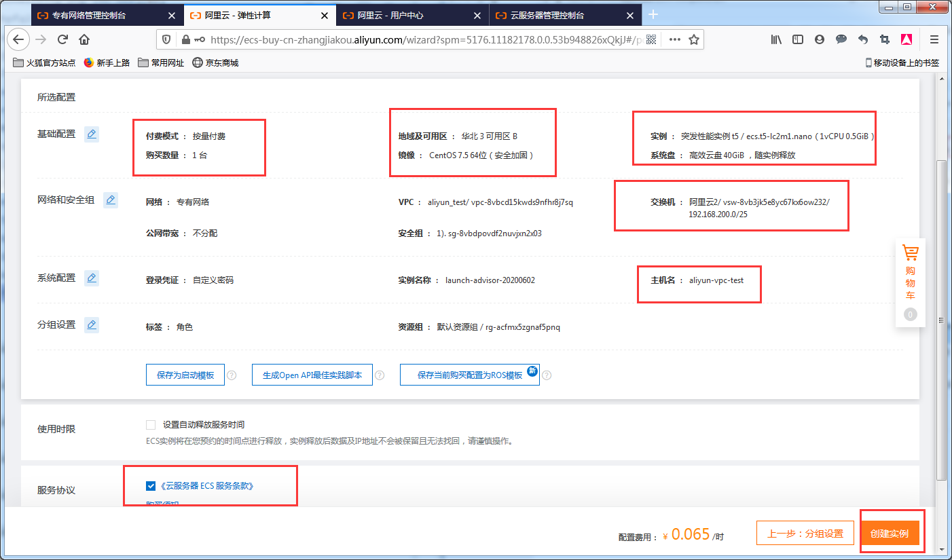Click the tracking protection shield icon
Viewport: 952px width, 560px height.
165,39
